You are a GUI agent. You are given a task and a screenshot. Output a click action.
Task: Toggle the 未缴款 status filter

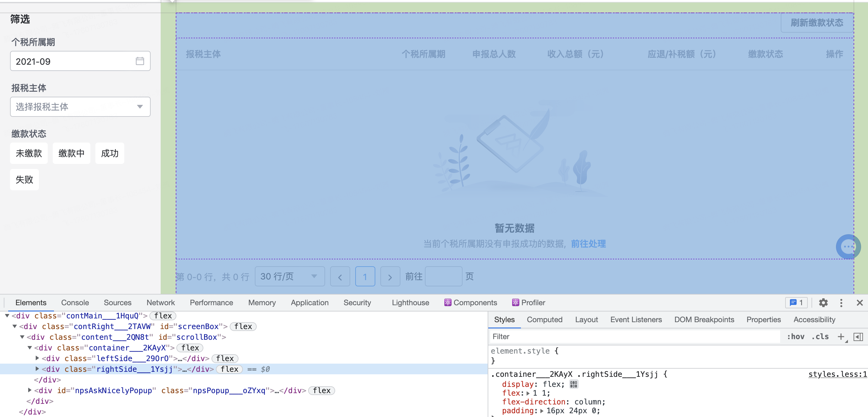pyautogui.click(x=29, y=153)
